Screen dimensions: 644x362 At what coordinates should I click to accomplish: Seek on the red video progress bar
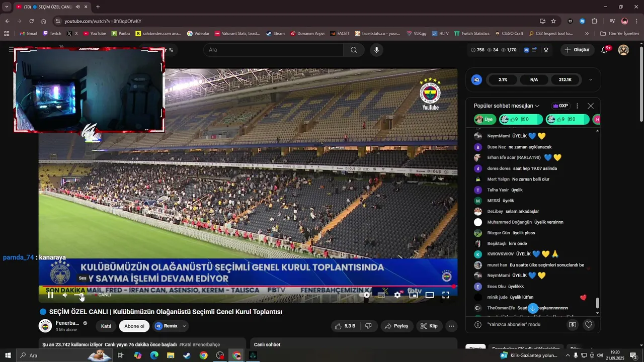[249, 287]
